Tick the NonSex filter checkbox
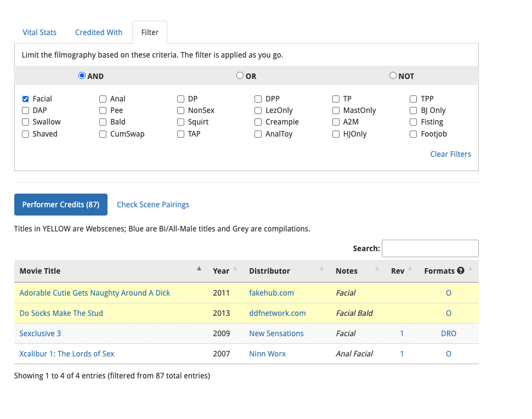This screenshot has height=419, width=532. (x=180, y=111)
